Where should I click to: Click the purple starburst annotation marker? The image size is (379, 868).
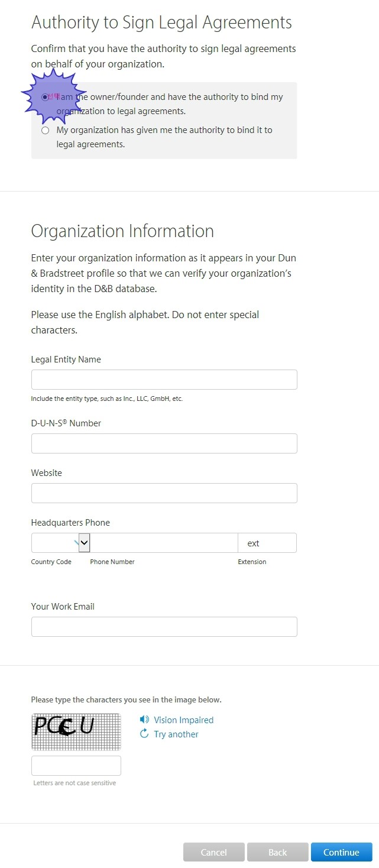pyautogui.click(x=51, y=96)
